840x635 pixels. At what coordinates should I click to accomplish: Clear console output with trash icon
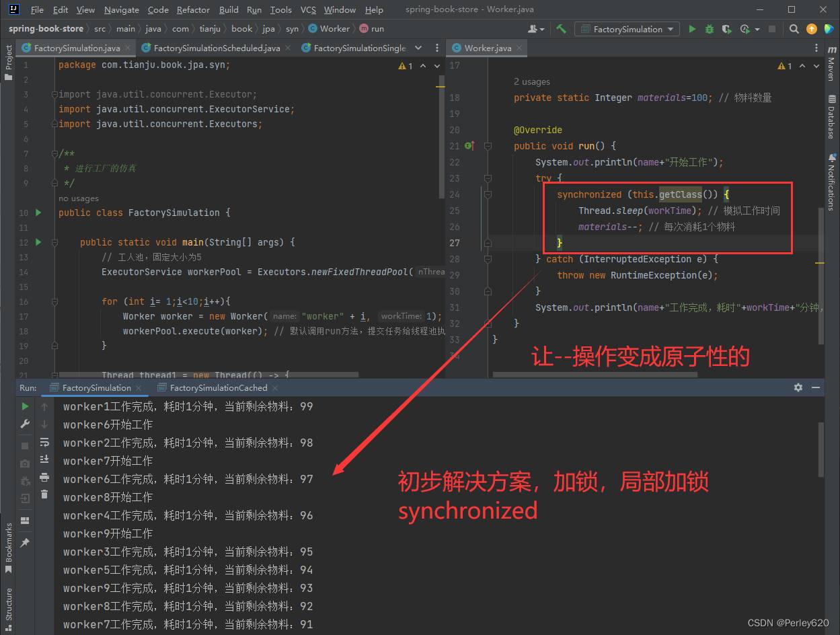(x=44, y=494)
